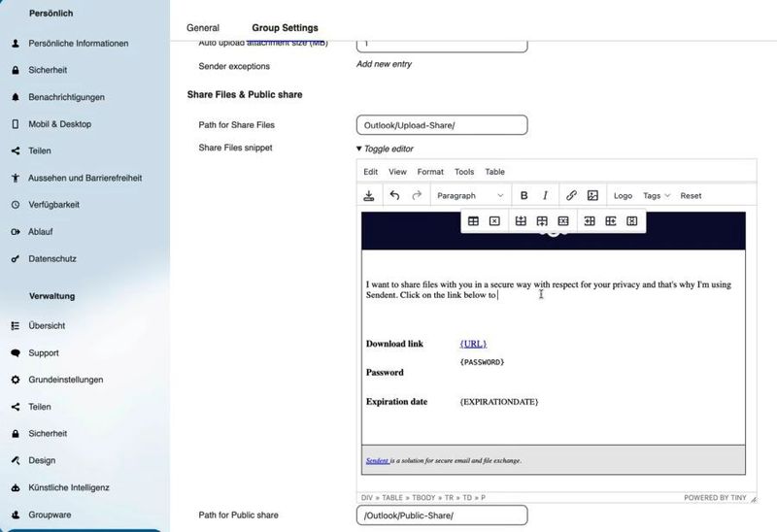The image size is (777, 532).
Task: Focus the Path for Share Files field
Action: pos(442,125)
